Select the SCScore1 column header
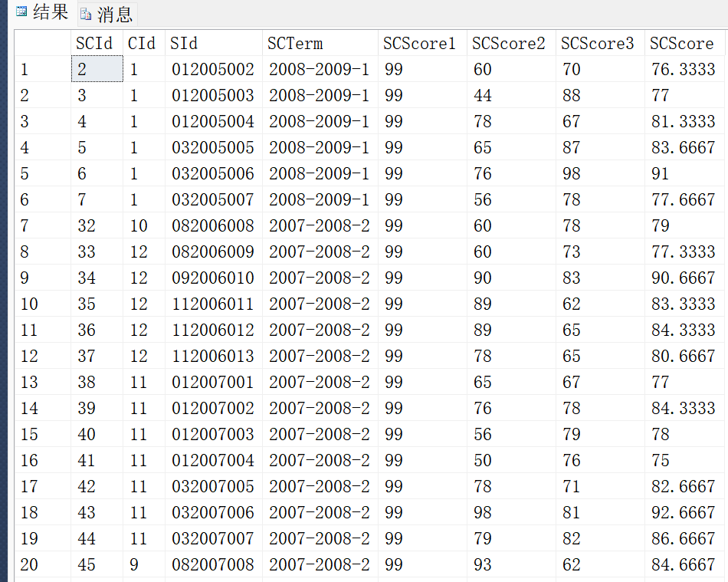728x582 pixels. click(x=420, y=44)
